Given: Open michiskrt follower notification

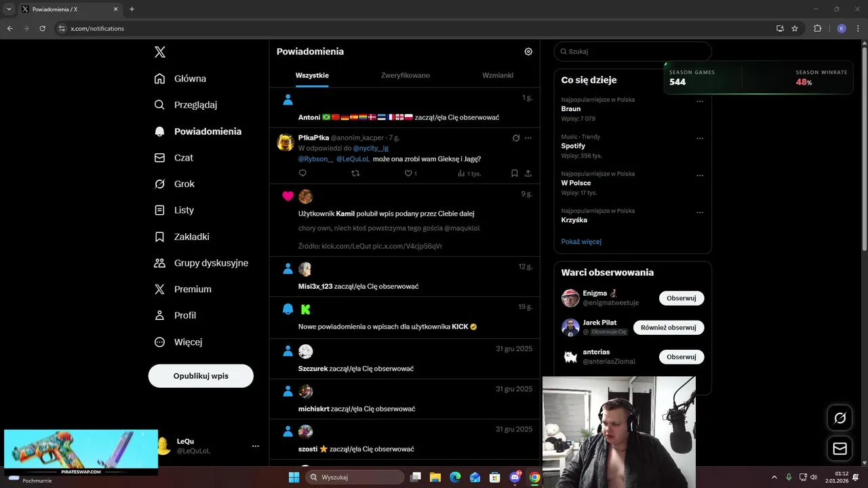Looking at the screenshot, I should pos(405,399).
